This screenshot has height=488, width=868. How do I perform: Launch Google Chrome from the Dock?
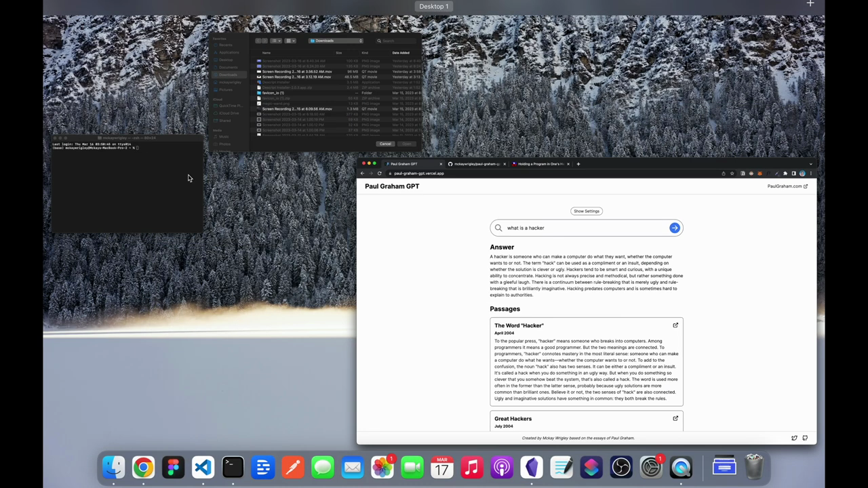click(x=143, y=467)
